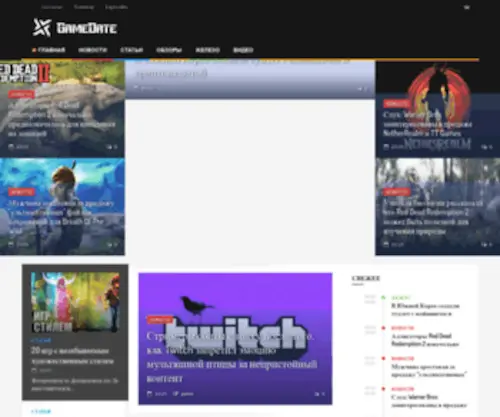500x417 pixels.
Task: Click the red category badge on Red Dead logo card
Action: tap(21, 94)
